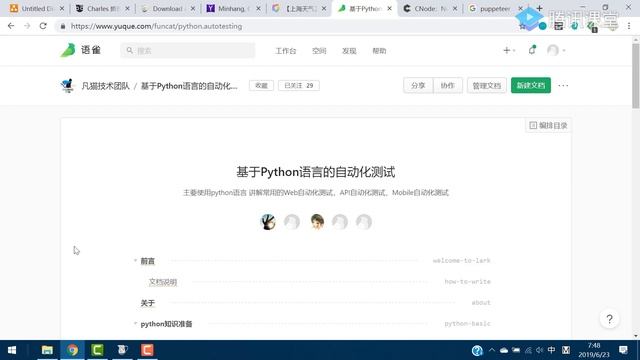Screen dimensions: 640x360
Task: Open the python知识准备 document entry
Action: [x=166, y=324]
